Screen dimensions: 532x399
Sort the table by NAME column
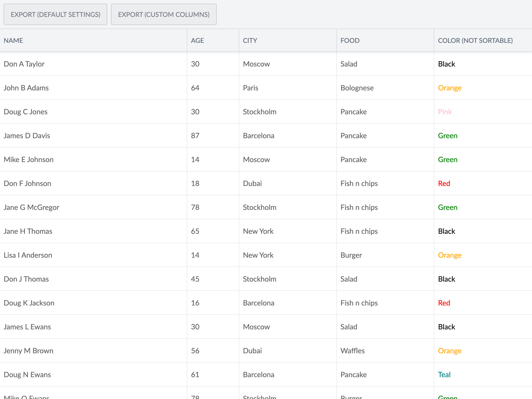(13, 40)
